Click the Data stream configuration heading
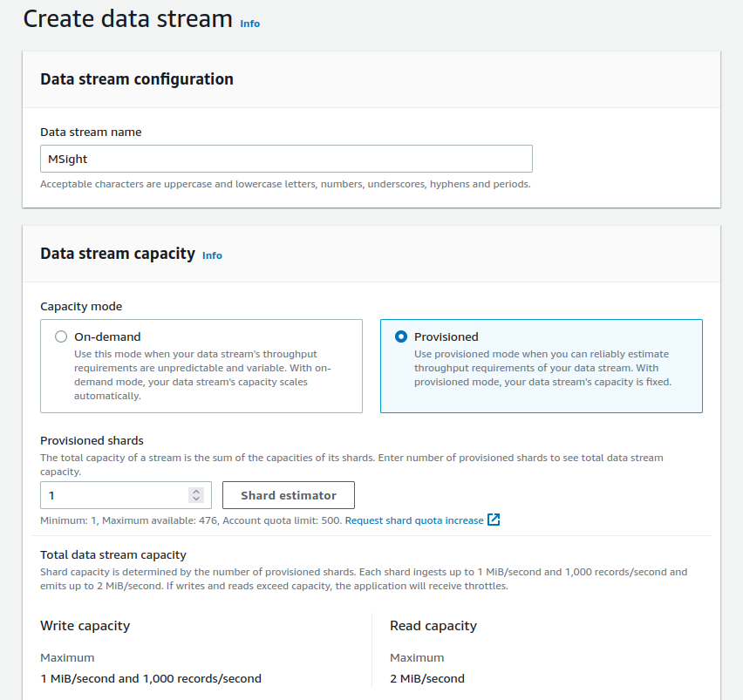Image resolution: width=743 pixels, height=700 pixels. point(137,79)
